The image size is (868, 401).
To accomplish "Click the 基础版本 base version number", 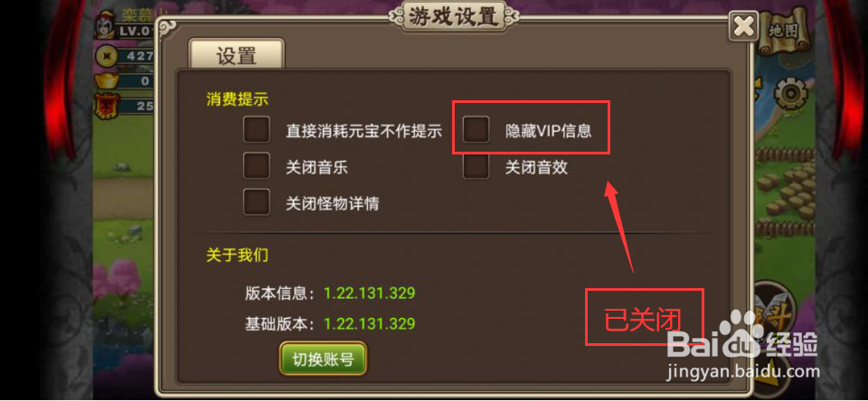I will click(369, 323).
